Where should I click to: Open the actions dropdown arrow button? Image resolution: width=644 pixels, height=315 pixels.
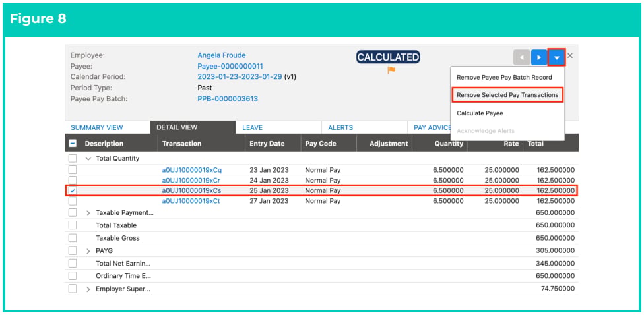[x=556, y=57]
